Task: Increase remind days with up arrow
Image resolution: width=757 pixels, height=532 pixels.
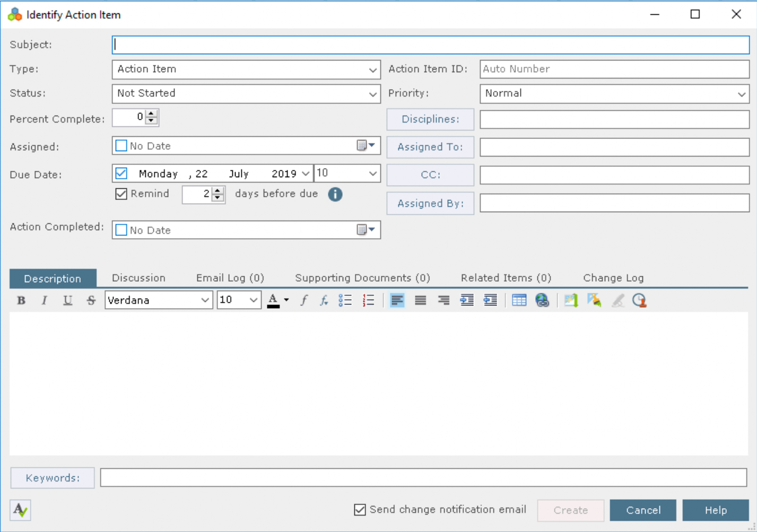Action: pyautogui.click(x=218, y=190)
